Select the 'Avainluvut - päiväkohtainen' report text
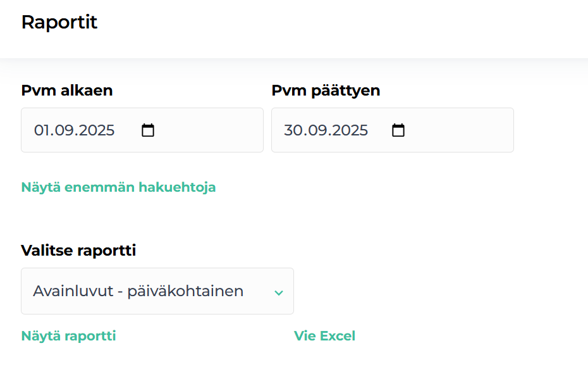Image resolution: width=588 pixels, height=386 pixels. tap(138, 291)
